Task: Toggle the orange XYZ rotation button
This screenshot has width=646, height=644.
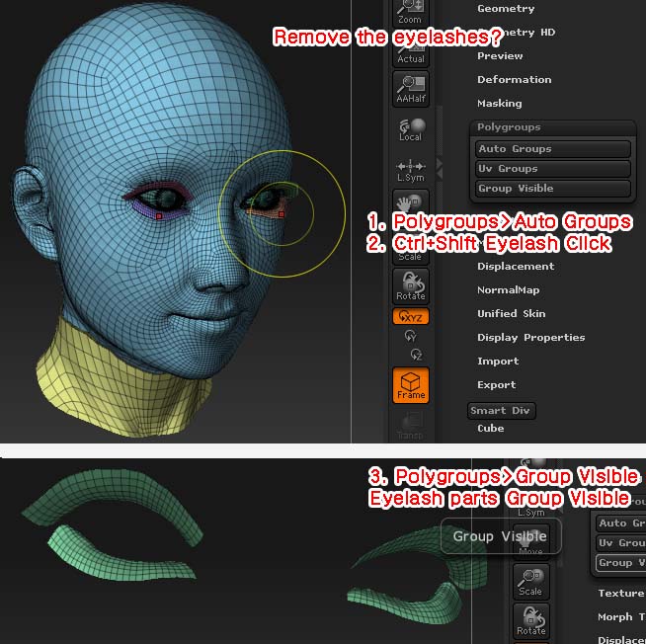Action: coord(410,316)
